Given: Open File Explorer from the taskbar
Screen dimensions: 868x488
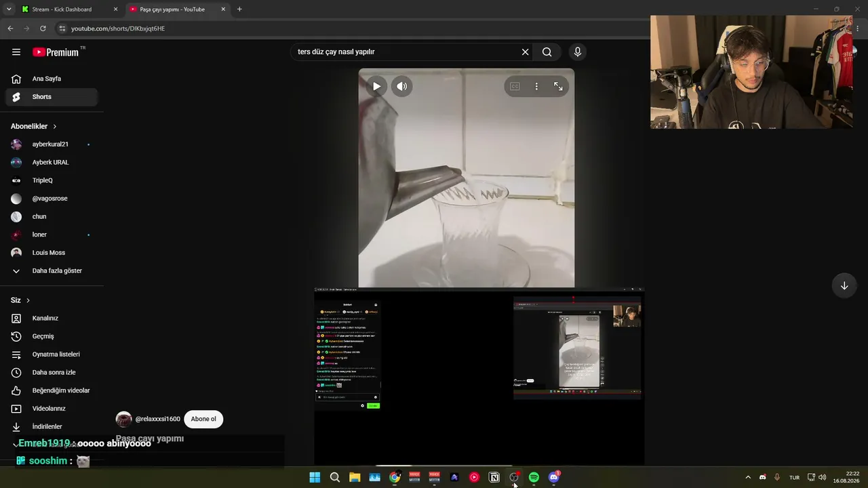Looking at the screenshot, I should (355, 477).
